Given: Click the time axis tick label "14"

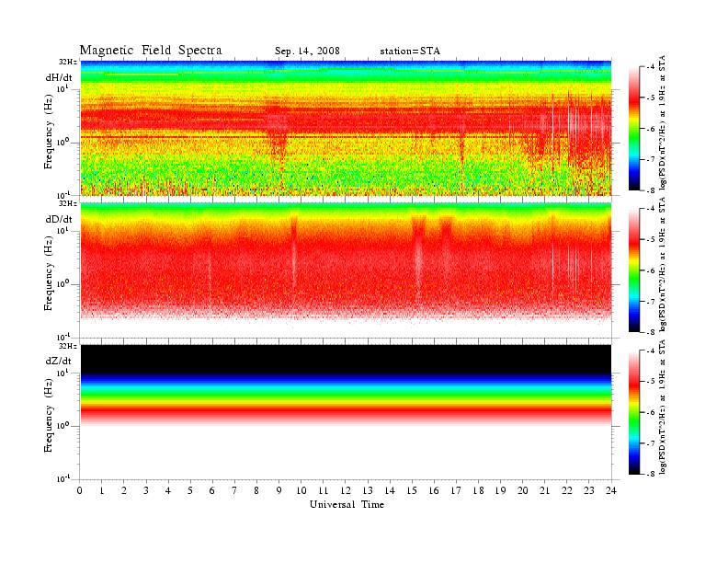Looking at the screenshot, I should pyautogui.click(x=390, y=490).
